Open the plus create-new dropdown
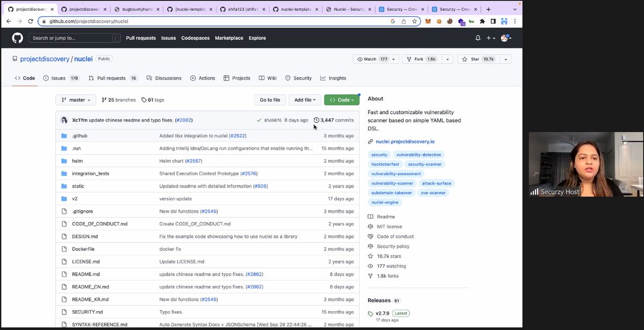644x330 pixels. click(x=491, y=38)
